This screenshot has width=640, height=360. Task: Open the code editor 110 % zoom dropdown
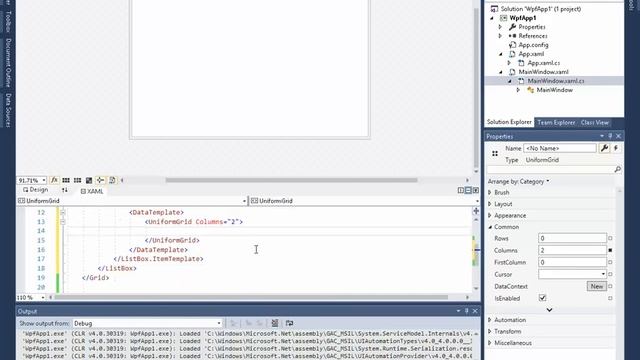point(43,298)
